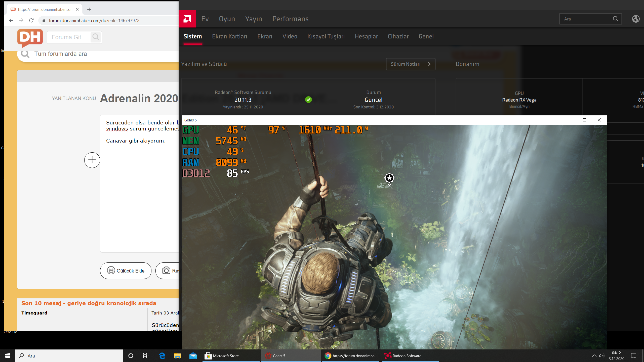
Task: Show hidden system tray icons
Action: [594, 356]
